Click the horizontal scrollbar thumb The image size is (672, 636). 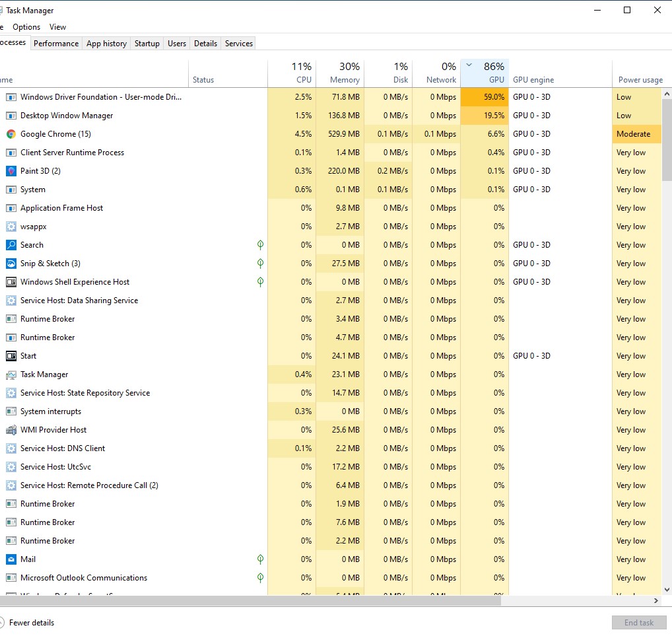click(250, 601)
